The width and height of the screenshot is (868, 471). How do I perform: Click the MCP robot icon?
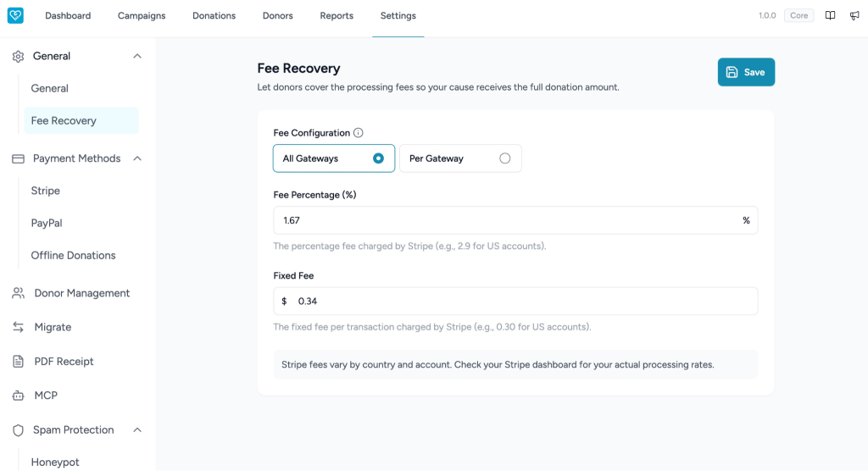pyautogui.click(x=19, y=396)
